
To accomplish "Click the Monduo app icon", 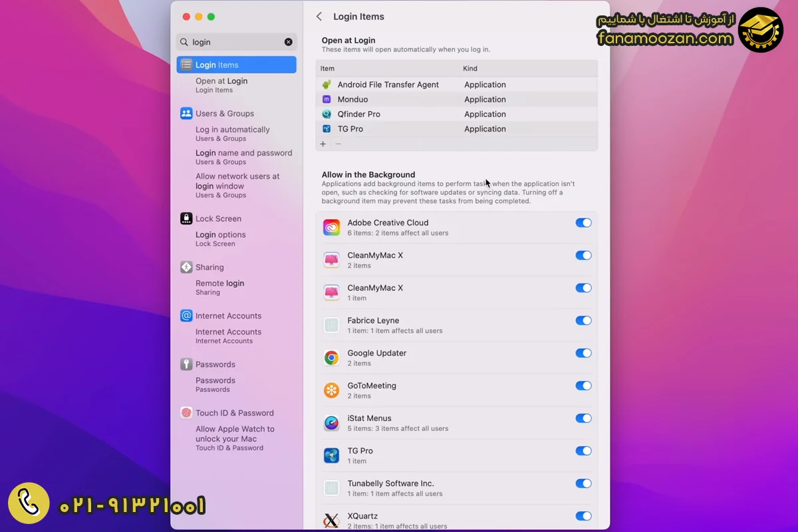I will click(x=327, y=99).
